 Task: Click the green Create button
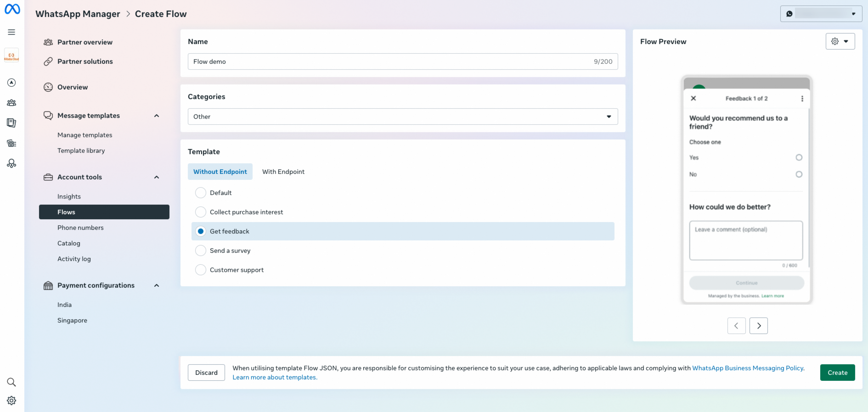tap(837, 373)
